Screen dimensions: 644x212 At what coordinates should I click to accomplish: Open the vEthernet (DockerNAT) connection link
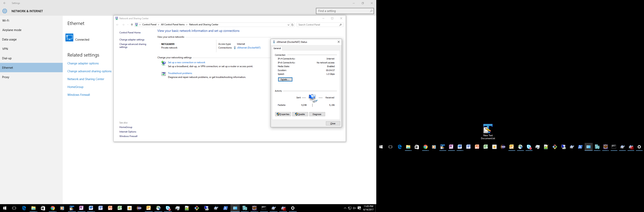pos(249,48)
